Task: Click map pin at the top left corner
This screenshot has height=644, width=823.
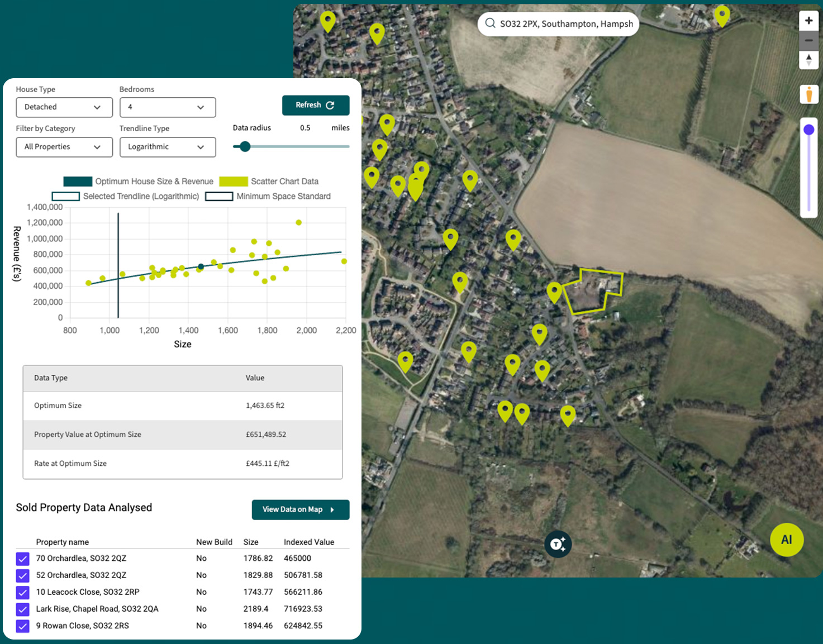Action: coord(327,21)
